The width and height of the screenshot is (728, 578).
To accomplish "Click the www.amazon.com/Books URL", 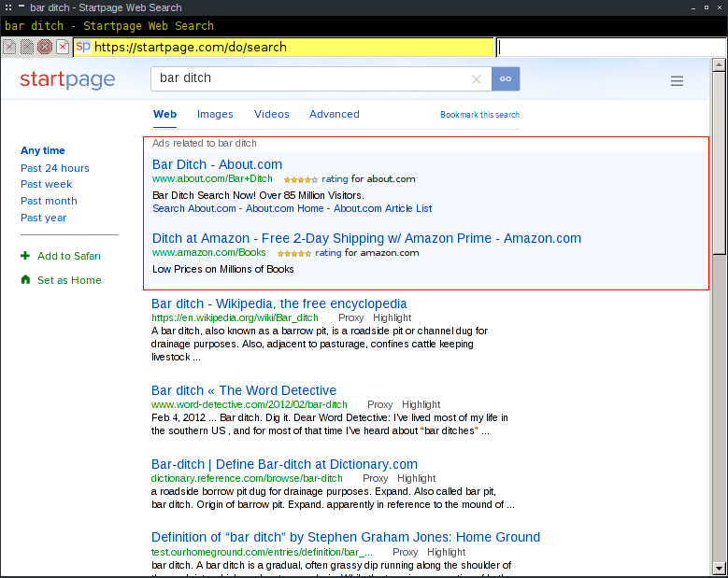I will click(x=209, y=253).
